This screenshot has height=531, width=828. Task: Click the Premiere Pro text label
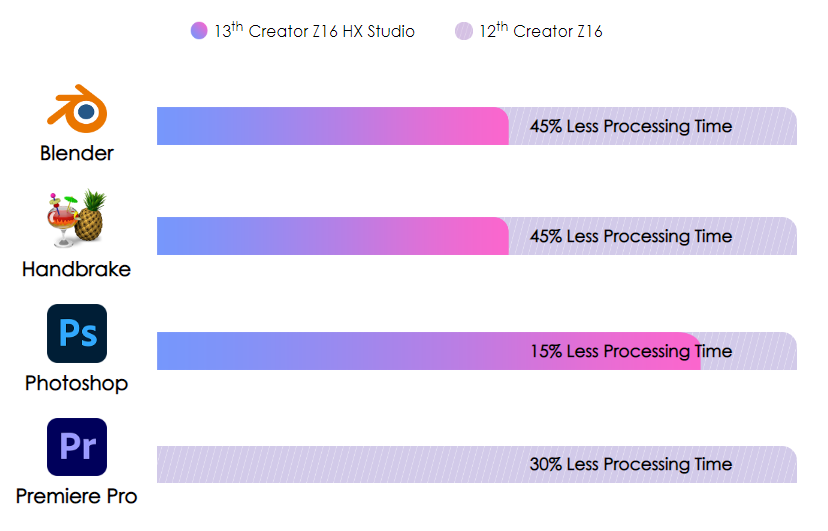click(x=77, y=496)
